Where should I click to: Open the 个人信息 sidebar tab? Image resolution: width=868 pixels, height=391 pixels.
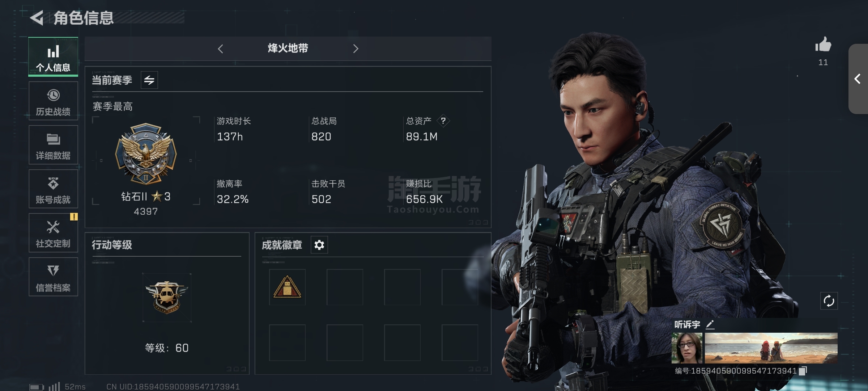click(53, 57)
